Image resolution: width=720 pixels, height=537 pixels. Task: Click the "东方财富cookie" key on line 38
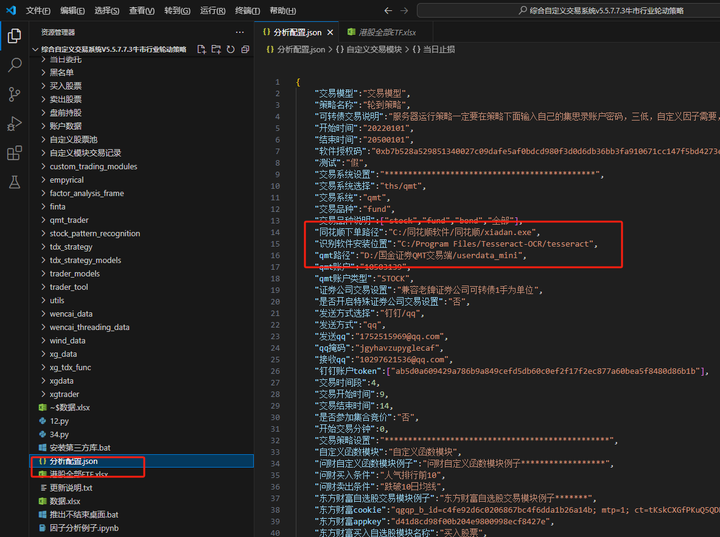(x=350, y=509)
